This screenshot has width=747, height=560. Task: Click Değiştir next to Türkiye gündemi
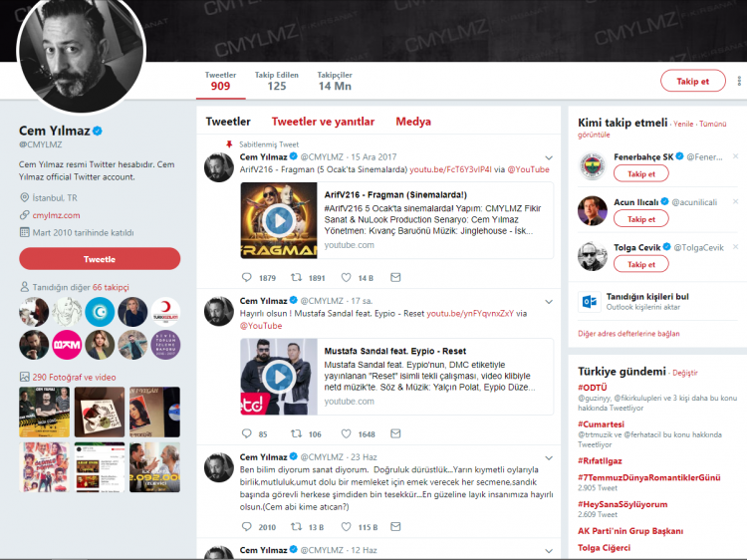(x=685, y=373)
